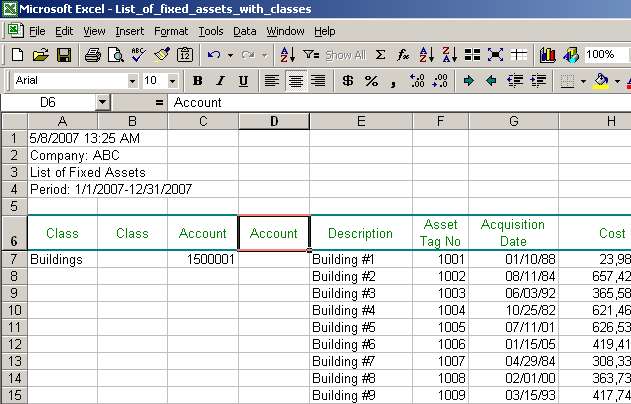Apply Comma Style format
631x404 pixels.
tap(394, 81)
